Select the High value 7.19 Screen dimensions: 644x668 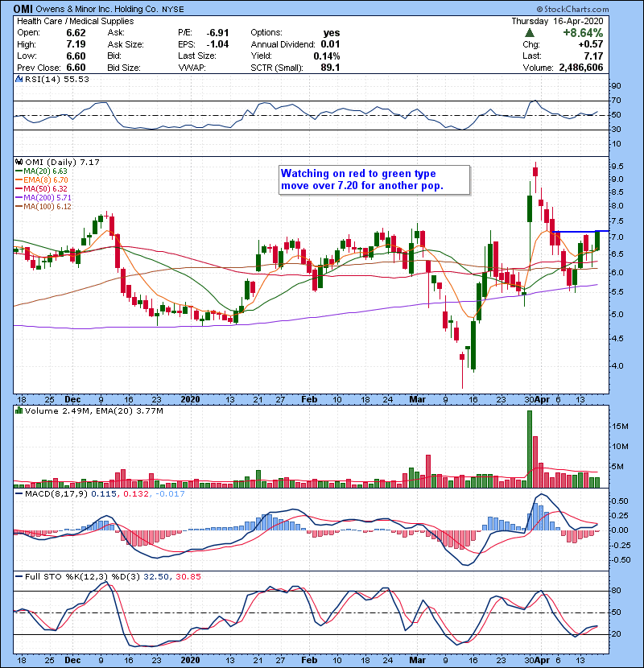(x=76, y=44)
